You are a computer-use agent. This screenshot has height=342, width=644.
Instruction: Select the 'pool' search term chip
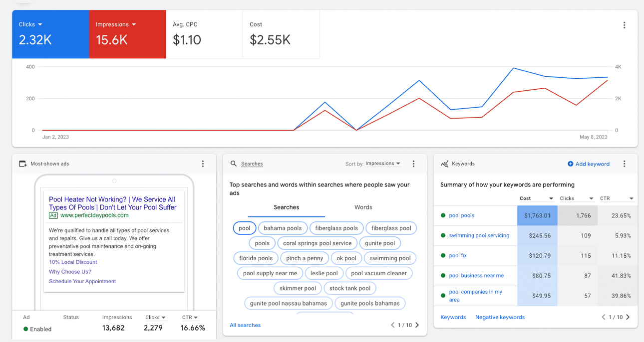[x=245, y=228]
